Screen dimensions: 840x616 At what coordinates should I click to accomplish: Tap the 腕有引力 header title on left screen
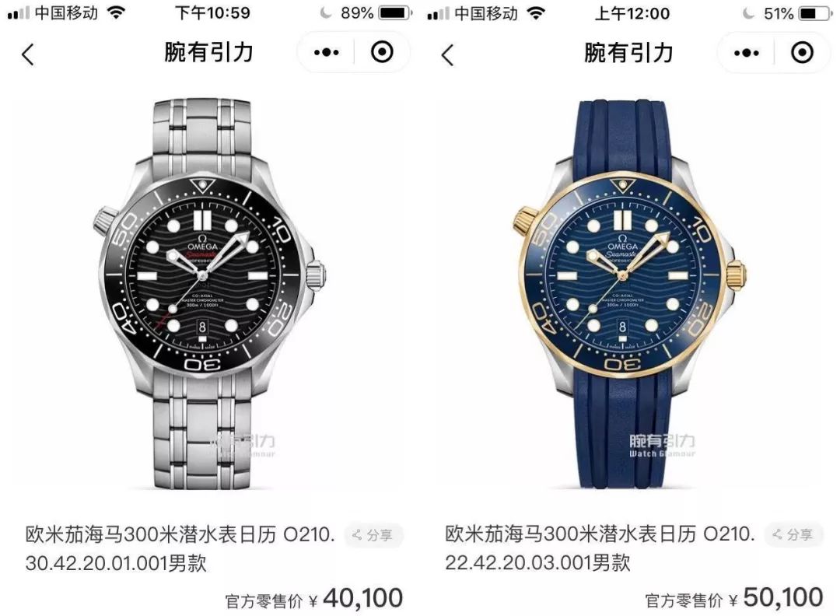(x=208, y=52)
